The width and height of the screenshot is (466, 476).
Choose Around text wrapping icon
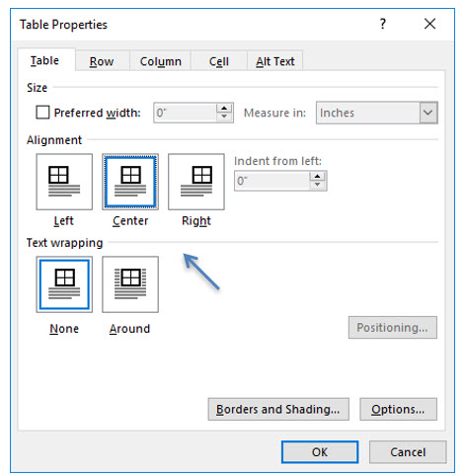click(130, 284)
